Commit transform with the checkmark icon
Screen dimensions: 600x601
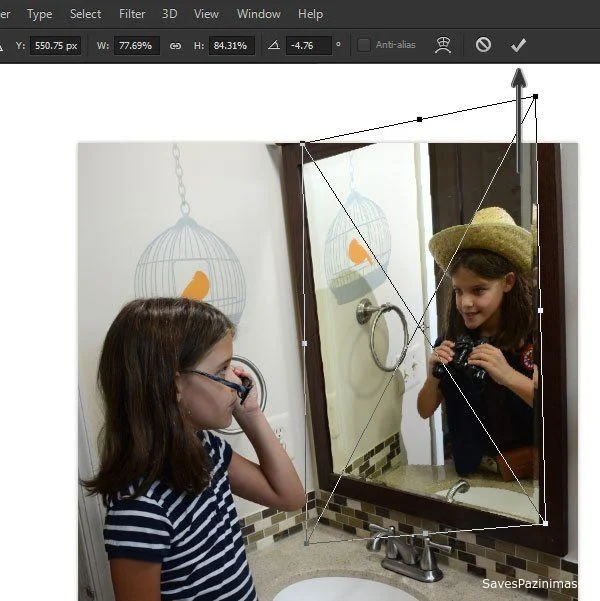tap(518, 45)
